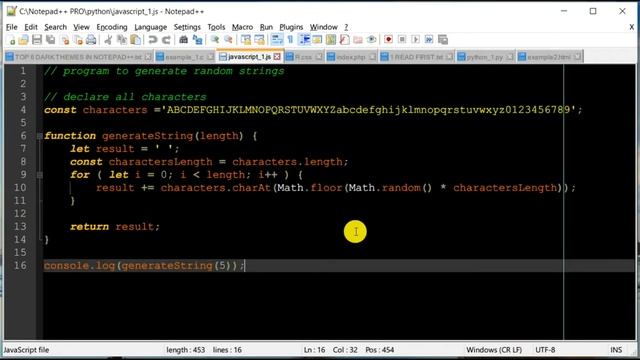
Task: Switch to the python_1.py tab
Action: point(484,57)
